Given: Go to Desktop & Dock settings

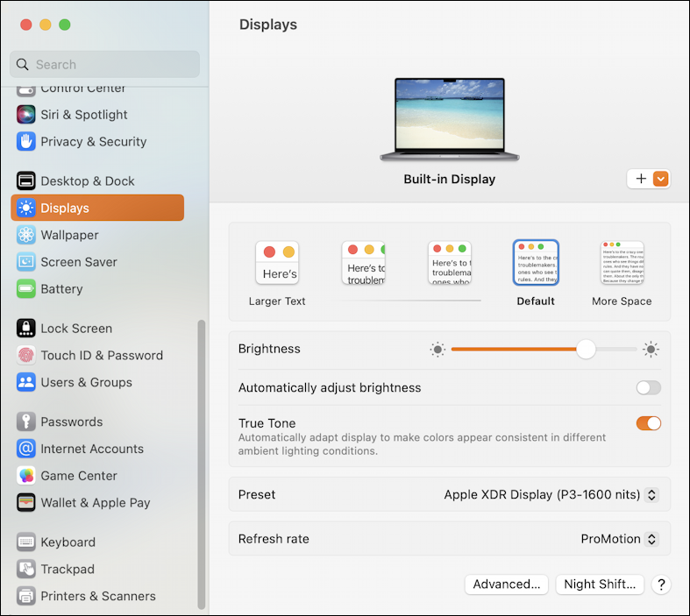Looking at the screenshot, I should coord(88,181).
